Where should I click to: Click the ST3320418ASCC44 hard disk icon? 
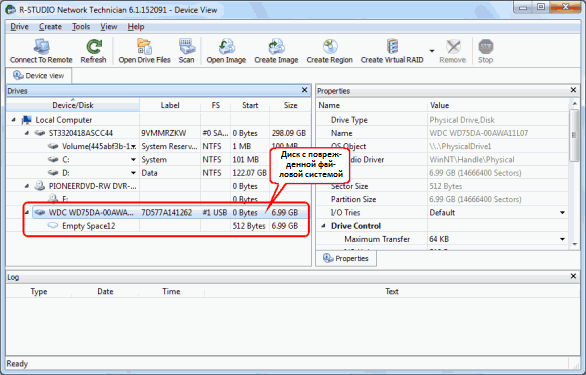[x=40, y=133]
